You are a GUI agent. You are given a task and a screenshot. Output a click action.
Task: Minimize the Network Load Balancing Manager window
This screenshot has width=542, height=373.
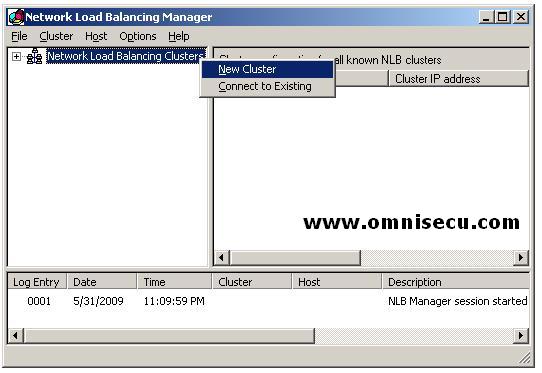point(486,17)
